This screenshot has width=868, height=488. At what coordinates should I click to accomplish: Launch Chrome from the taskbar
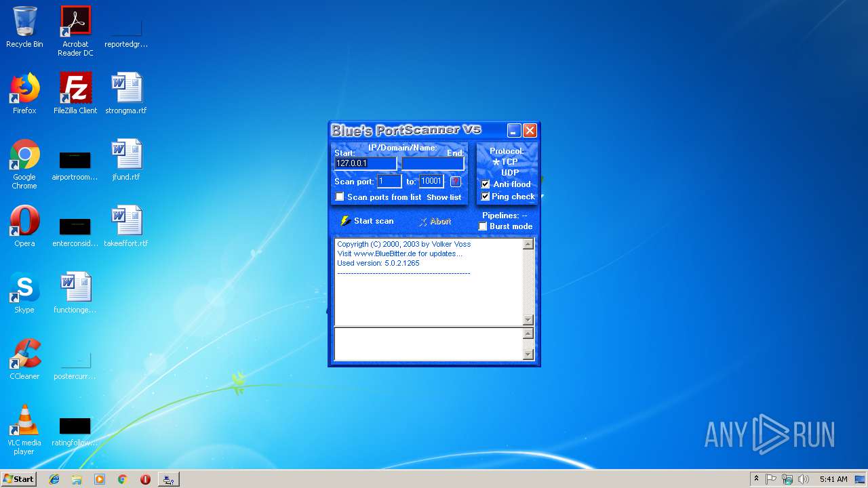click(122, 479)
